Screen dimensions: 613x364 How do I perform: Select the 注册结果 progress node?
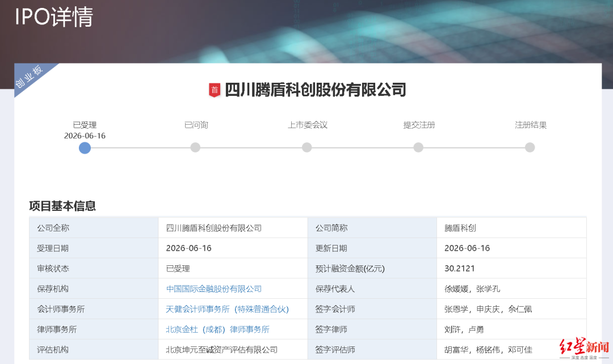tap(530, 147)
